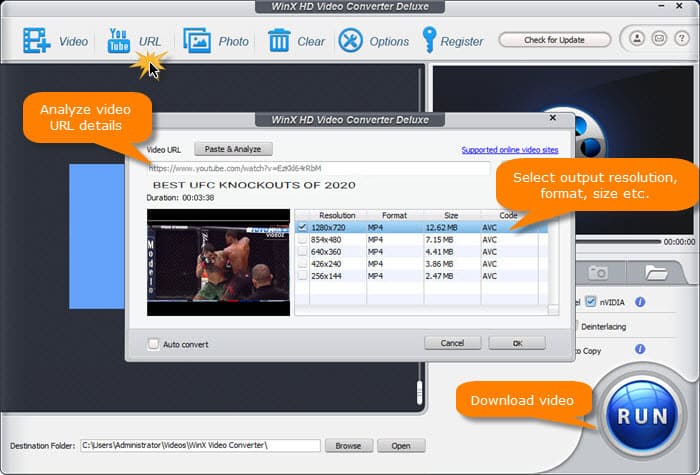Image resolution: width=700 pixels, height=475 pixels.
Task: Click the Clear trash can icon
Action: 279,41
